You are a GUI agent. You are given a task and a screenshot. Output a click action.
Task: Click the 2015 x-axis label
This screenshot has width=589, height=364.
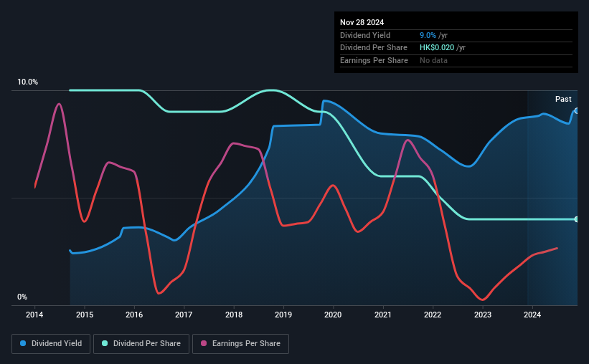85,315
